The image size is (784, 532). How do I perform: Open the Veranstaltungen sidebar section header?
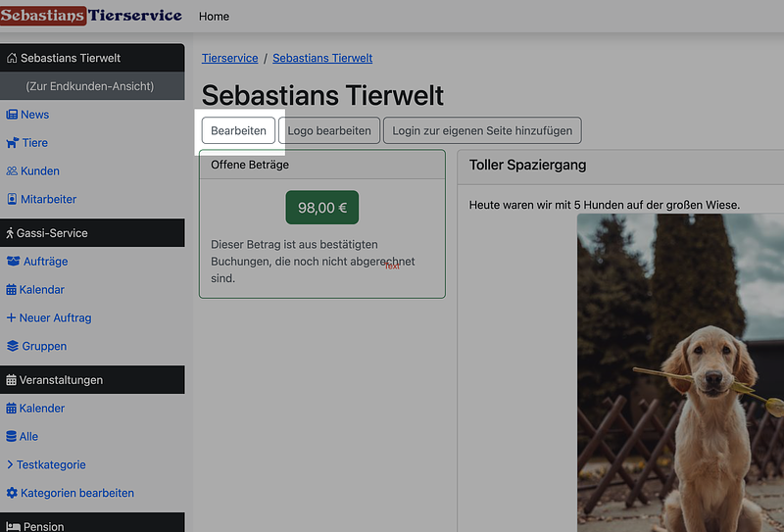pyautogui.click(x=92, y=379)
